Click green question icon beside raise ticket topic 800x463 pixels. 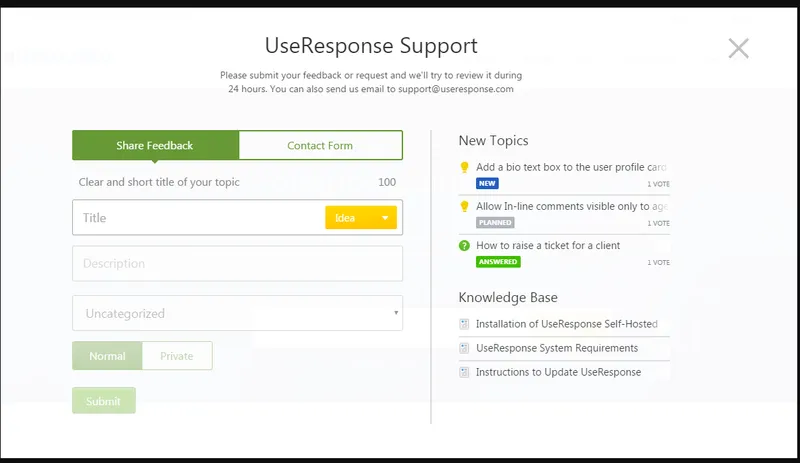464,246
